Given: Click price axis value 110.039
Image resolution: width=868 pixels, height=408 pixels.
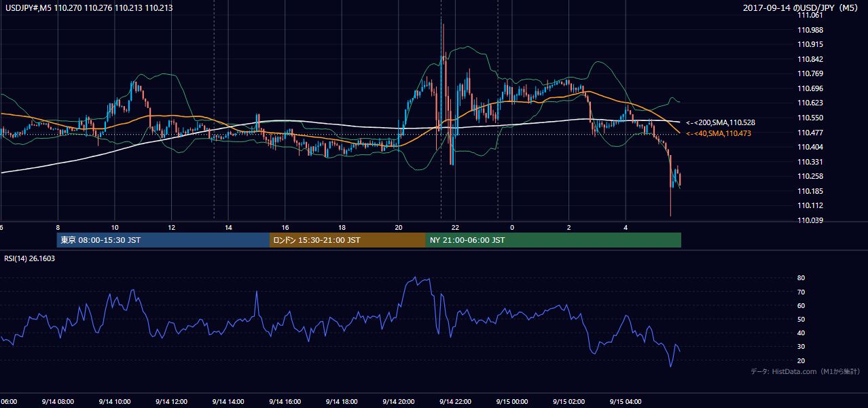Looking at the screenshot, I should click(x=810, y=220).
